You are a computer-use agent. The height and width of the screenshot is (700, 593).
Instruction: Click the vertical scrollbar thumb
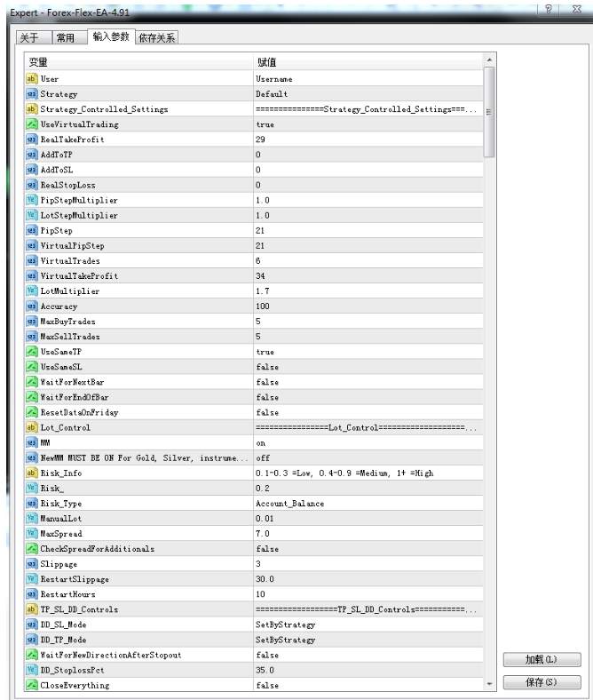point(489,112)
